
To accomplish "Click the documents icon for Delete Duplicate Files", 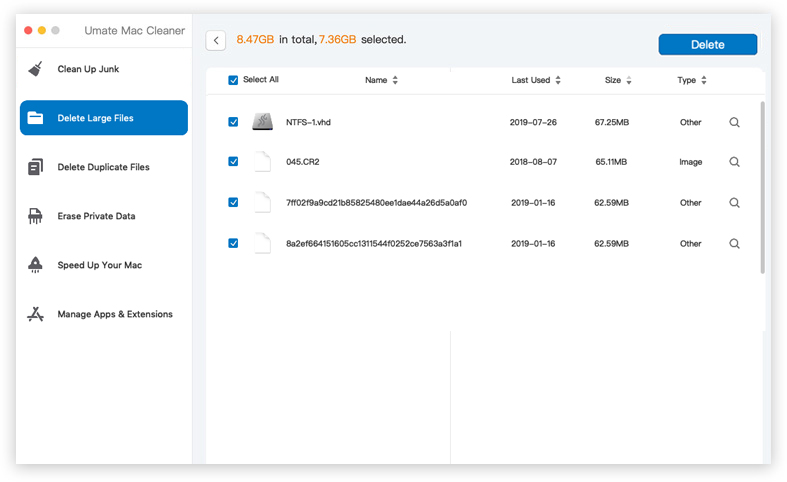I will [x=35, y=167].
